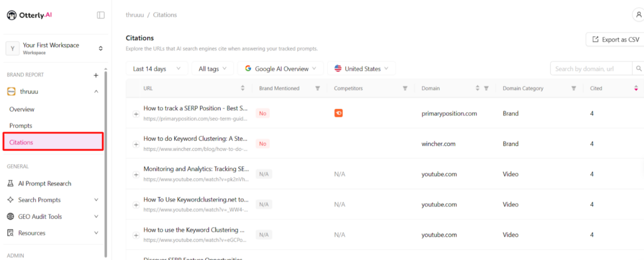Viewport: 644px width, 260px height.
Task: Open the United States country dropdown
Action: click(x=361, y=69)
